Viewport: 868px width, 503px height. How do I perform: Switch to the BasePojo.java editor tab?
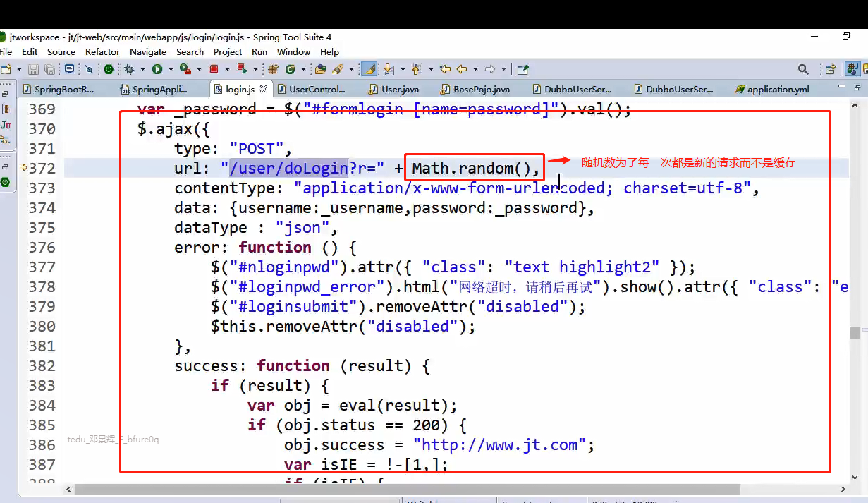coord(474,90)
